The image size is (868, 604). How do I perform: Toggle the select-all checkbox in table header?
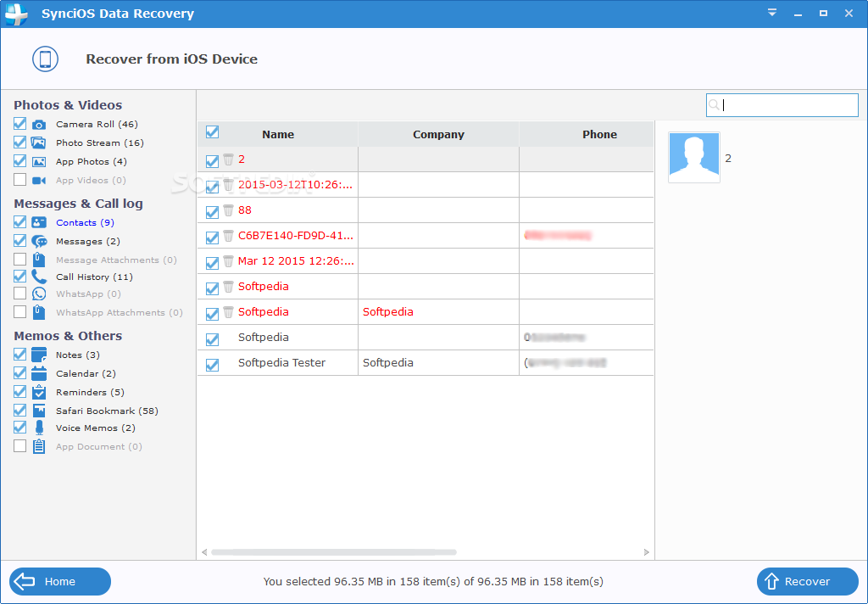(x=212, y=132)
